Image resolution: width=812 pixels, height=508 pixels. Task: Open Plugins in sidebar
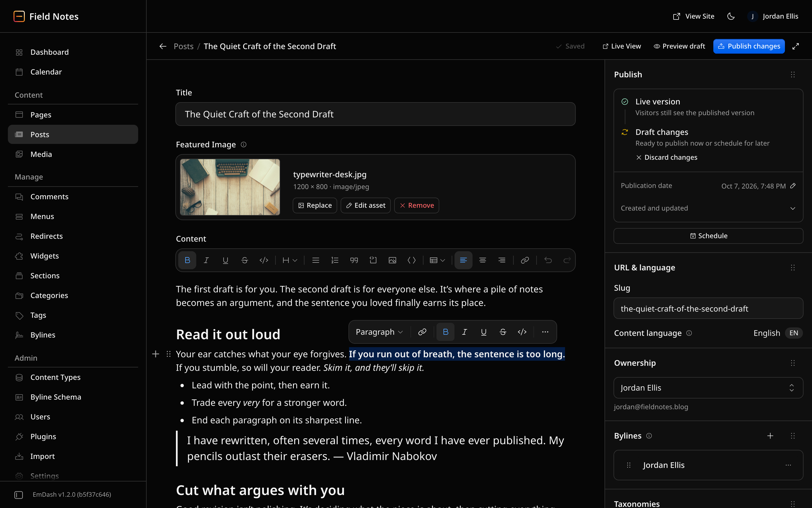tap(73, 436)
